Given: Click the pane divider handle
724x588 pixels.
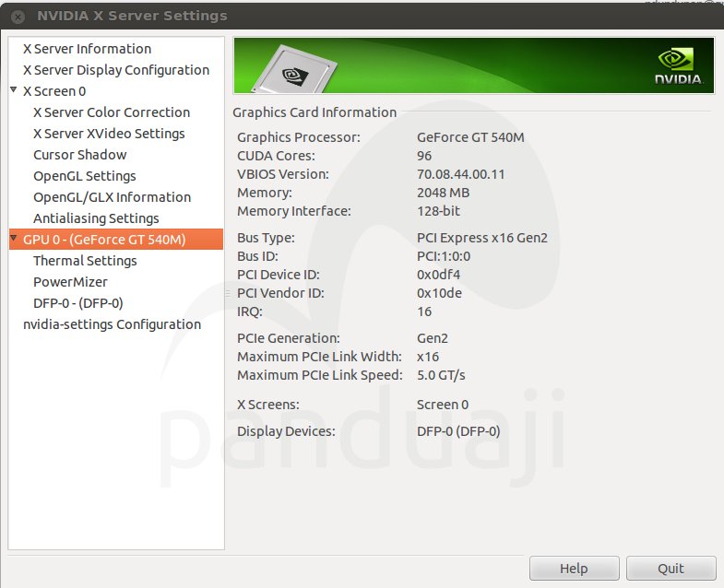Looking at the screenshot, I should pyautogui.click(x=227, y=293).
